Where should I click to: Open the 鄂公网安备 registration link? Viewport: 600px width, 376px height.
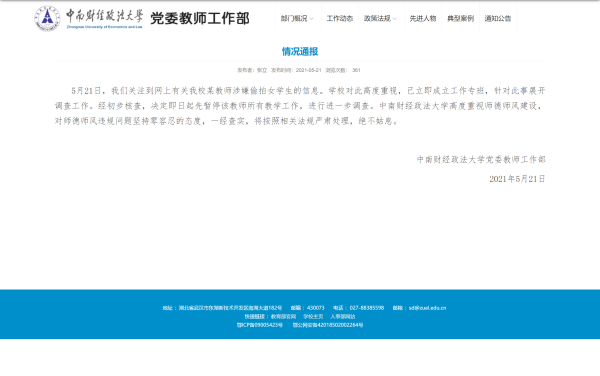(x=328, y=325)
